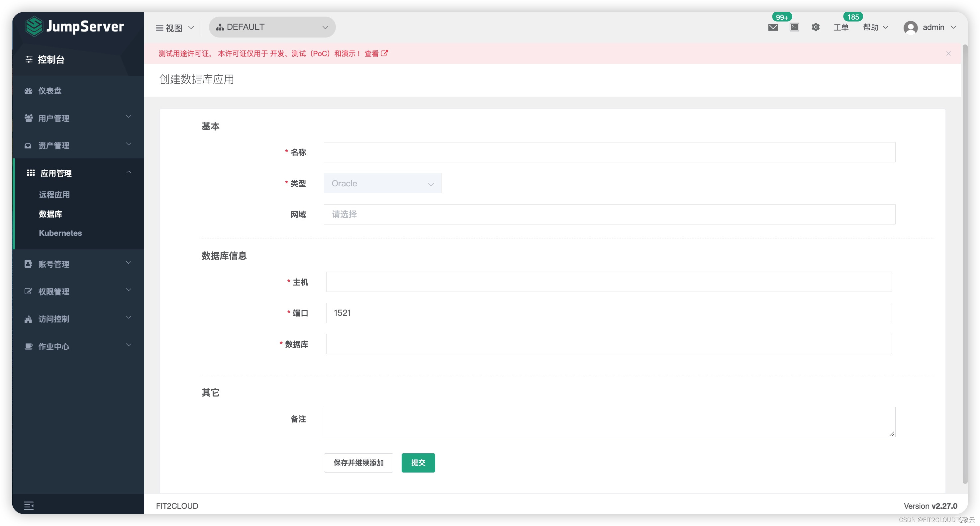Select Kubernetes in the sidebar
The width and height of the screenshot is (980, 526).
[x=60, y=233]
